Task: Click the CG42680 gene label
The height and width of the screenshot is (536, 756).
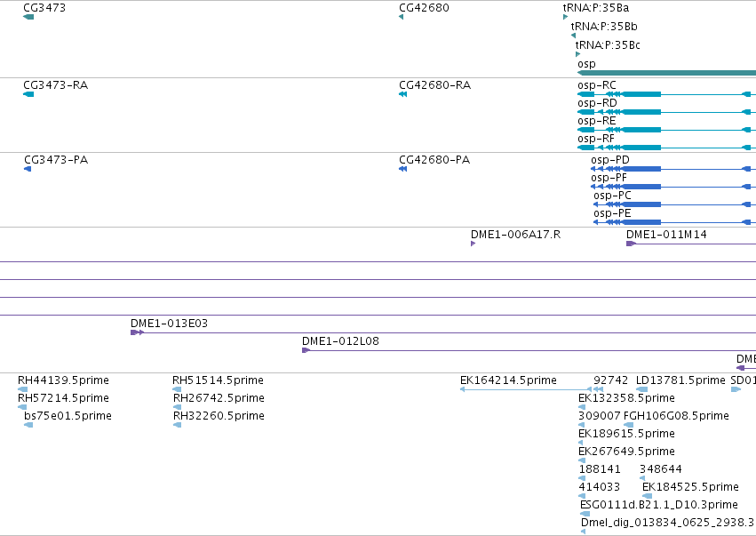Action: (x=424, y=8)
